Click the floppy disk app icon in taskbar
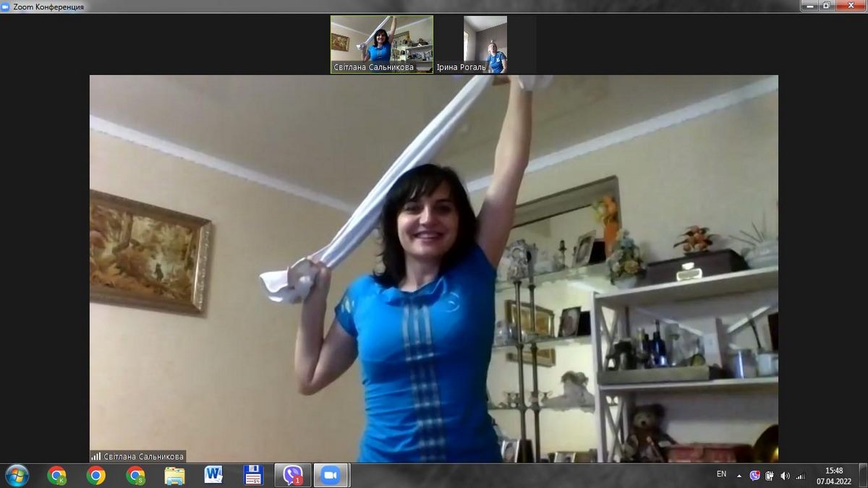Viewport: 868px width, 488px height. point(253,475)
